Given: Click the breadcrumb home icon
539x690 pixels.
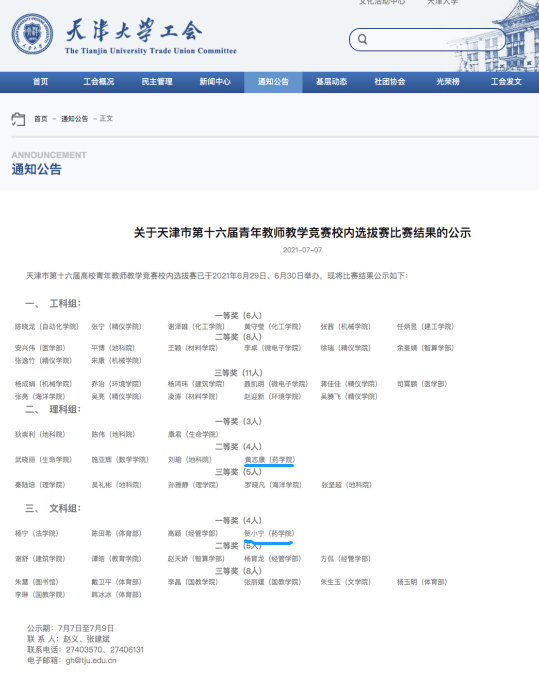Looking at the screenshot, I should click(x=18, y=119).
